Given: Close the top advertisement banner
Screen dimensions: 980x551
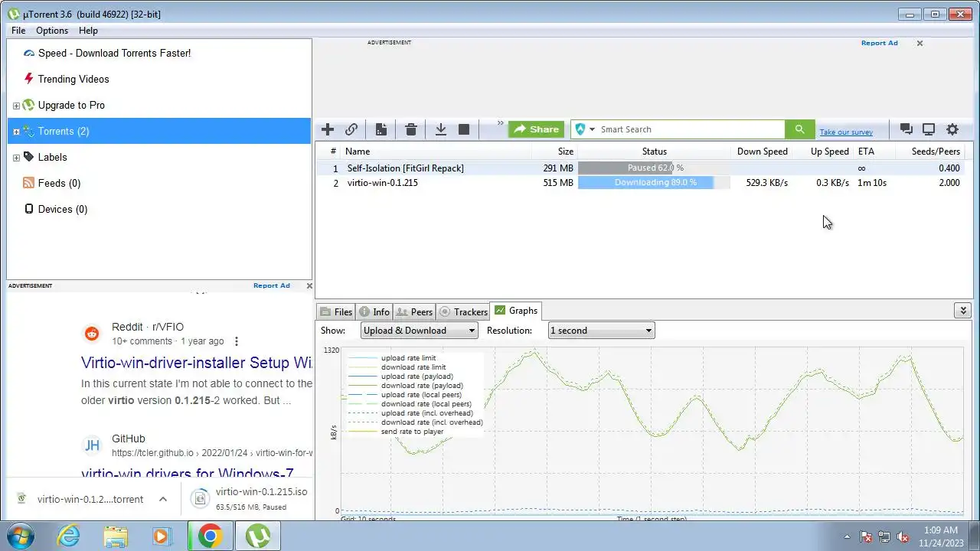Looking at the screenshot, I should pos(920,44).
